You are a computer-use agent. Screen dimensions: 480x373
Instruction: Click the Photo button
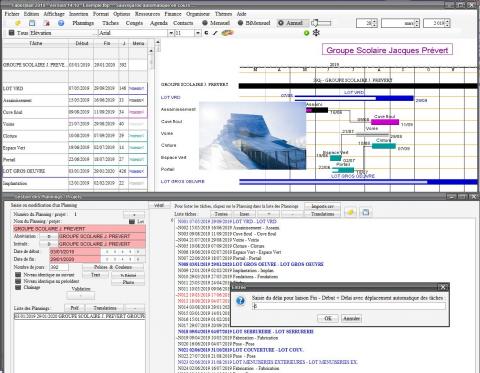click(128, 282)
